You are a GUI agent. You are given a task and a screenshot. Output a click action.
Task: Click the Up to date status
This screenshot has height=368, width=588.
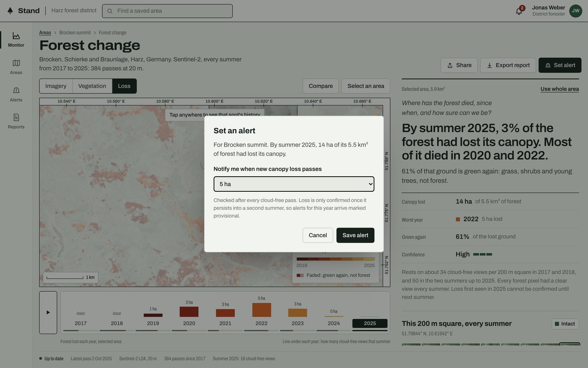51,359
